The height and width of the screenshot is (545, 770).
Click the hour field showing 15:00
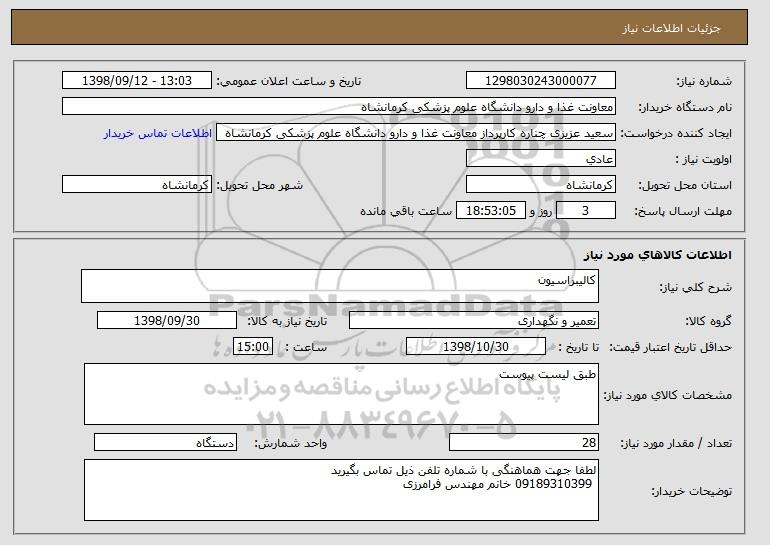[x=253, y=347]
